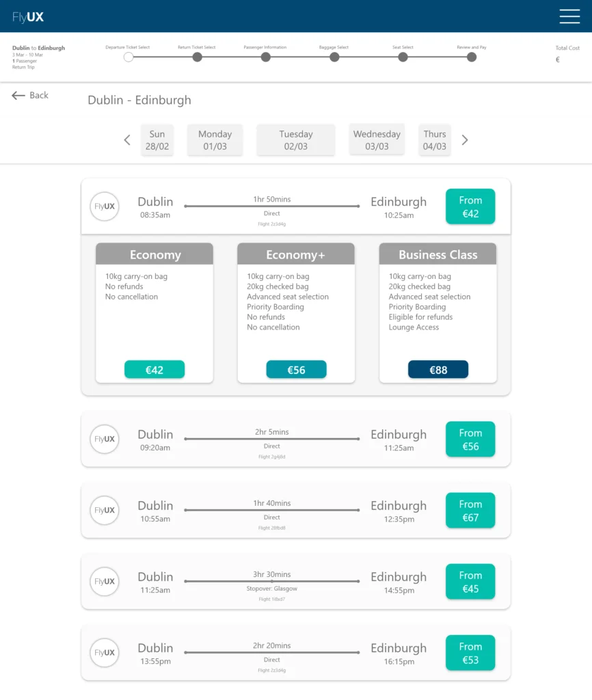Image resolution: width=592 pixels, height=700 pixels.
Task: Click the FlyUX airline logo on the 13:55pm flight
Action: [105, 652]
